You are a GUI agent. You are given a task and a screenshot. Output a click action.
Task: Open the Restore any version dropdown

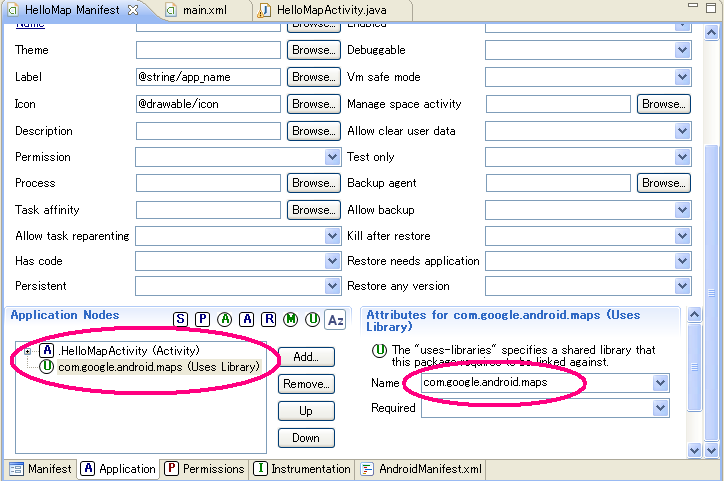(682, 286)
